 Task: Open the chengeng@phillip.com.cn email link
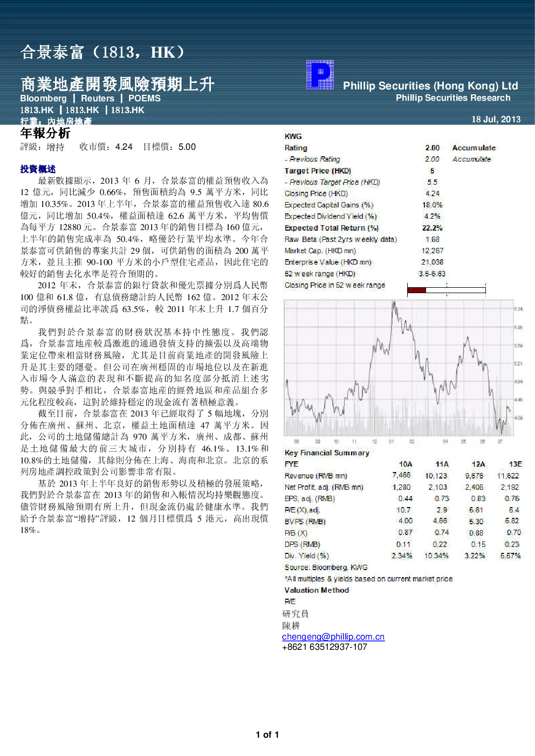tap(333, 636)
